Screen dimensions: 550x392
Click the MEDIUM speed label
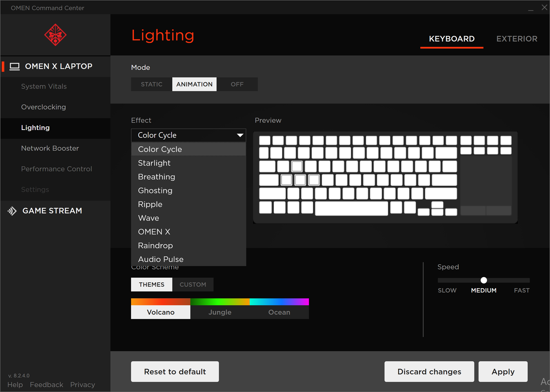[x=484, y=291]
